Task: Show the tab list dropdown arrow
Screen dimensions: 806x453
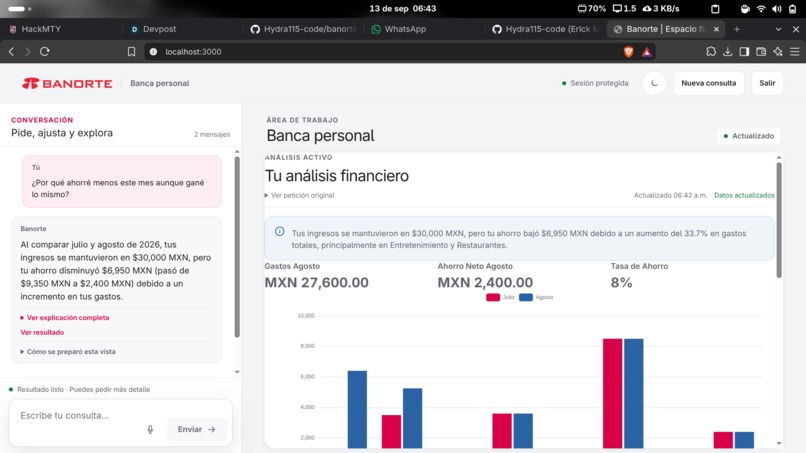Action: 778,29
